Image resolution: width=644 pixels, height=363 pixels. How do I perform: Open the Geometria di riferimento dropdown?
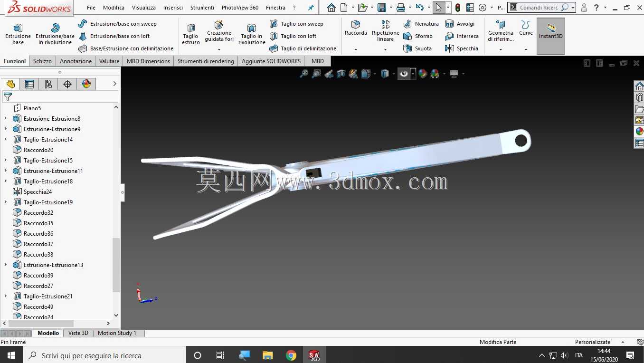tap(501, 49)
